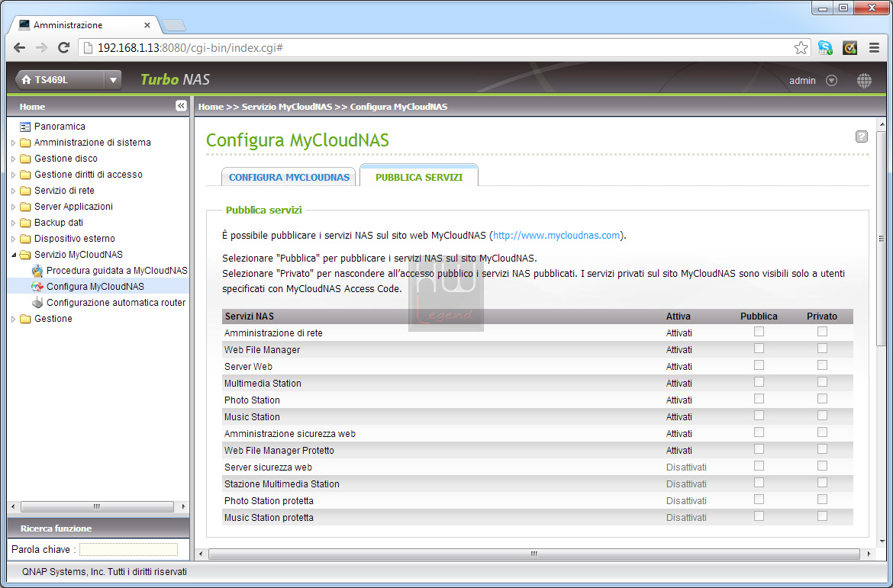Image resolution: width=893 pixels, height=588 pixels.
Task: Tick Privato for Photo Station
Action: pyautogui.click(x=822, y=398)
